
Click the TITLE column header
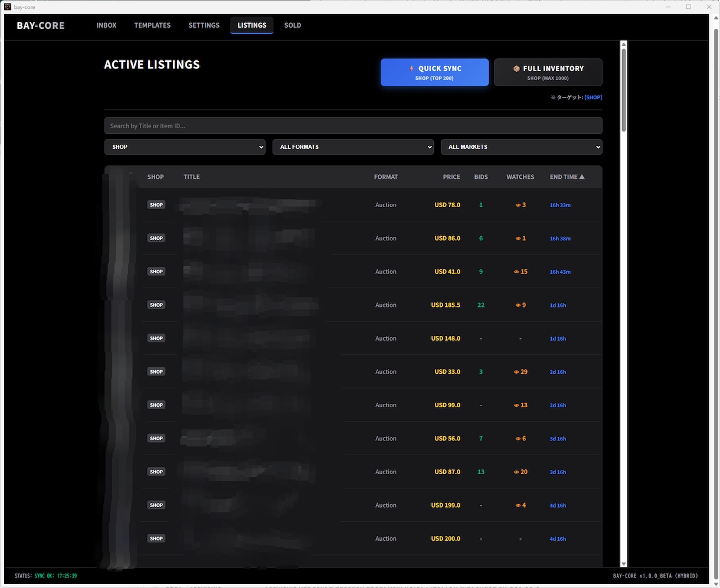(x=192, y=177)
